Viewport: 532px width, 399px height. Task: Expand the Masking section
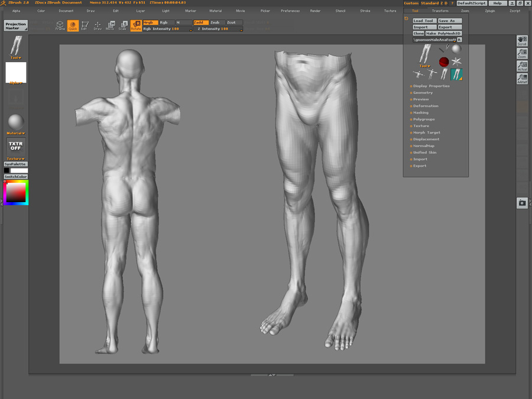click(420, 113)
